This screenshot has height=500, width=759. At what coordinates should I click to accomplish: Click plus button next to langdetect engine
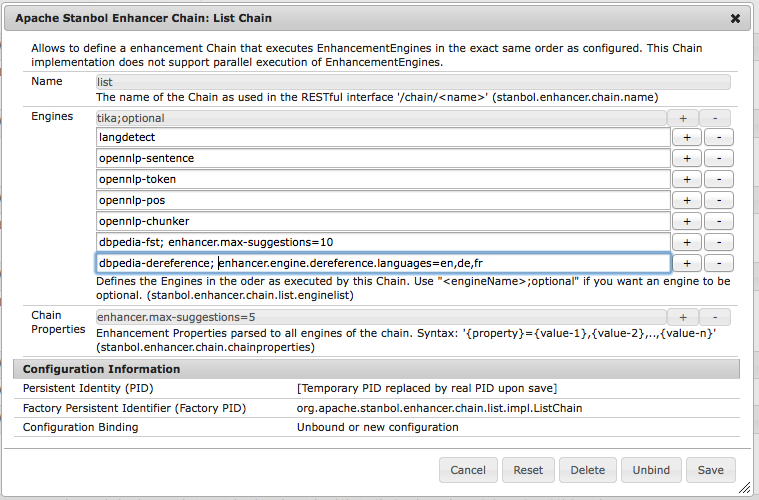click(x=686, y=137)
